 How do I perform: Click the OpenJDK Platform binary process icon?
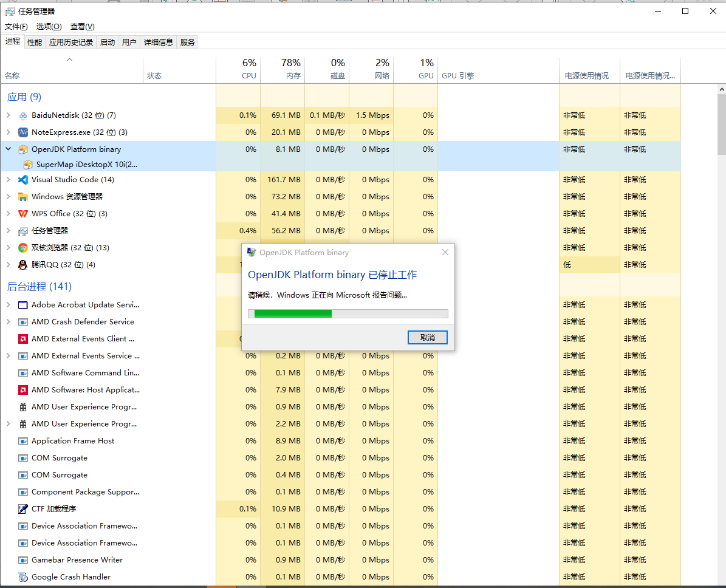(22, 149)
